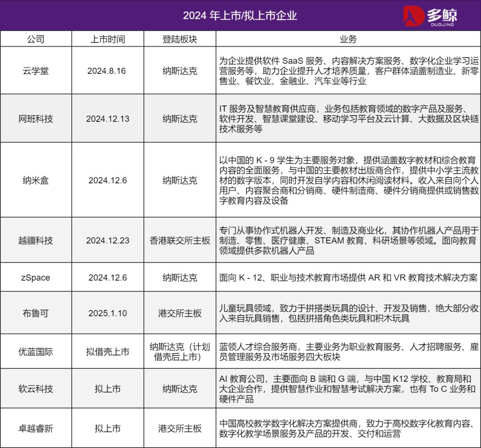Select the 登陆板块 column header
Image resolution: width=481 pixels, height=448 pixels.
[180, 39]
